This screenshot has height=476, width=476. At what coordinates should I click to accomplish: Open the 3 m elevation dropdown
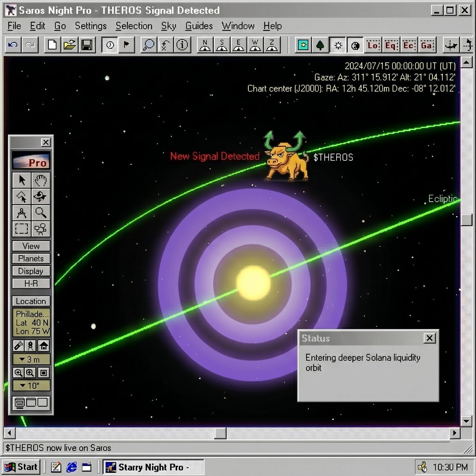coord(31,359)
